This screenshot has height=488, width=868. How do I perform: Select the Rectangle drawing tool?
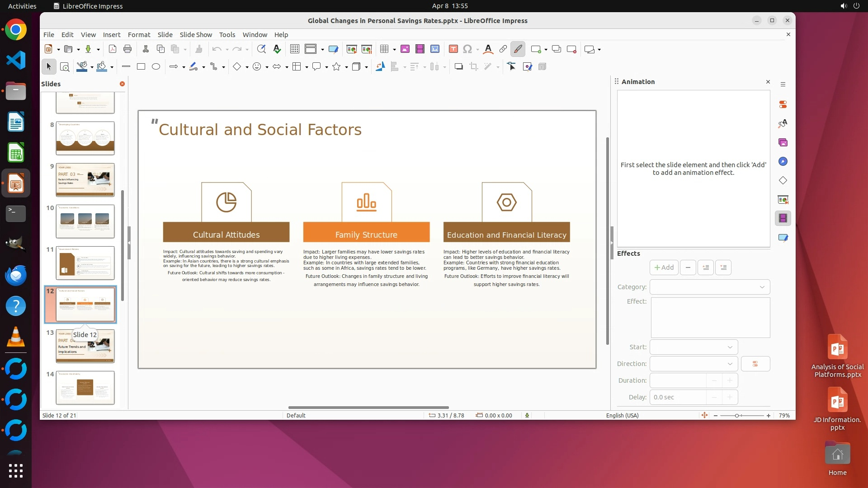tap(141, 67)
